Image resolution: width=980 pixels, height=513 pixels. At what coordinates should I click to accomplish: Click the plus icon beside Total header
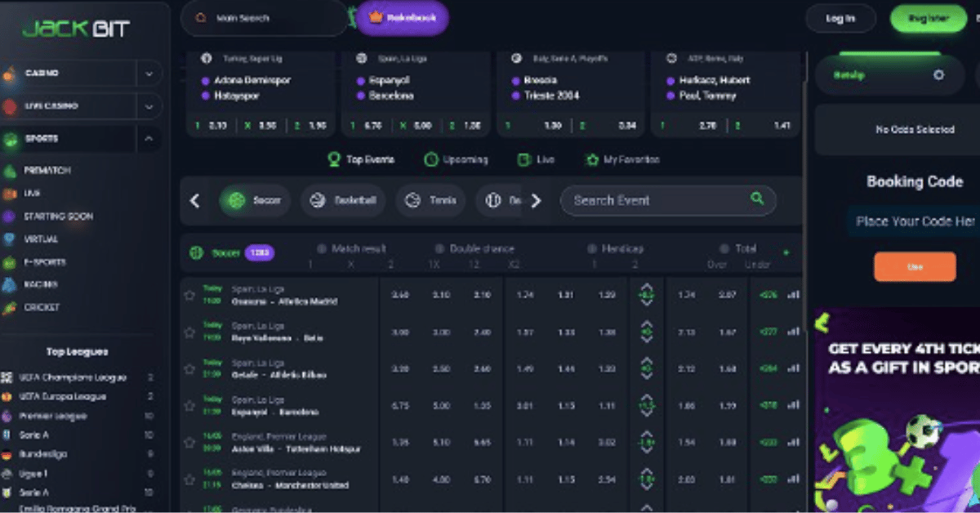(x=786, y=253)
